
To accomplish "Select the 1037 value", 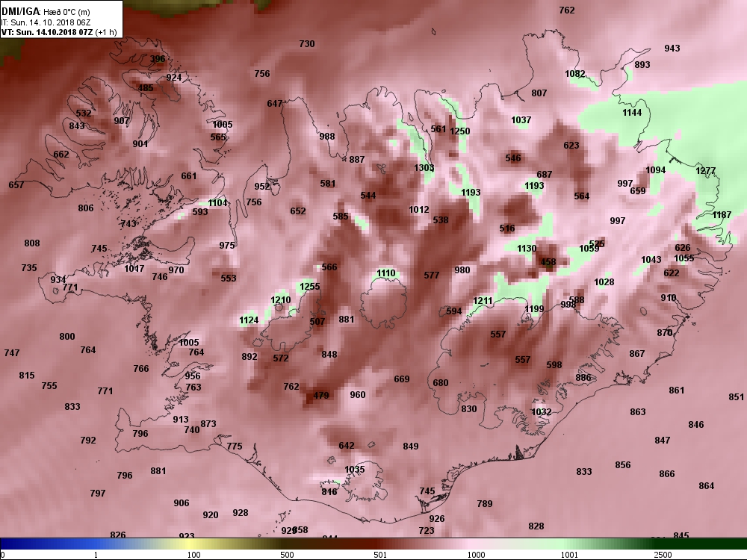I will [521, 120].
